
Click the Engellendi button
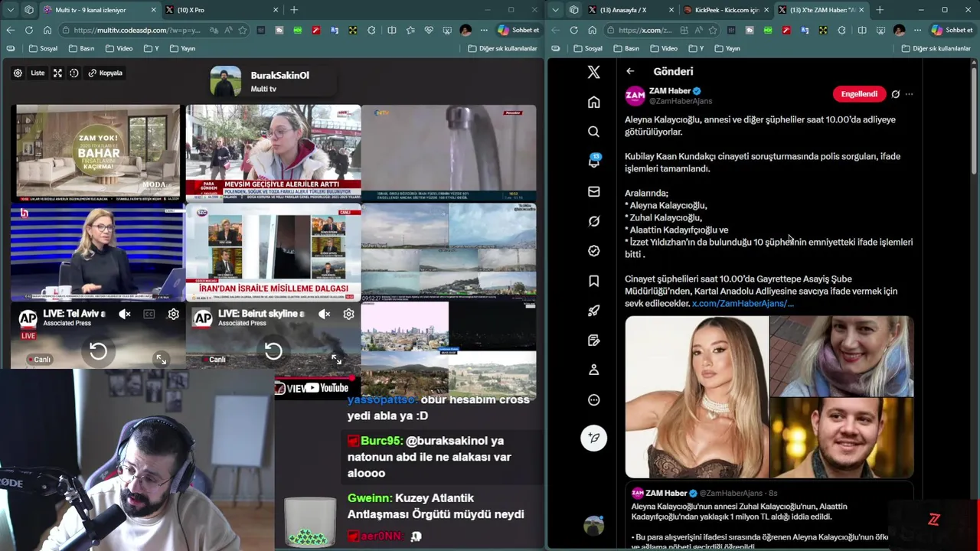(x=859, y=94)
